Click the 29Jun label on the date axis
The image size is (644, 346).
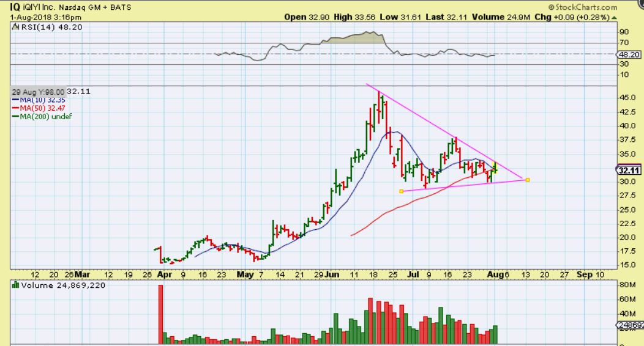pos(327,274)
